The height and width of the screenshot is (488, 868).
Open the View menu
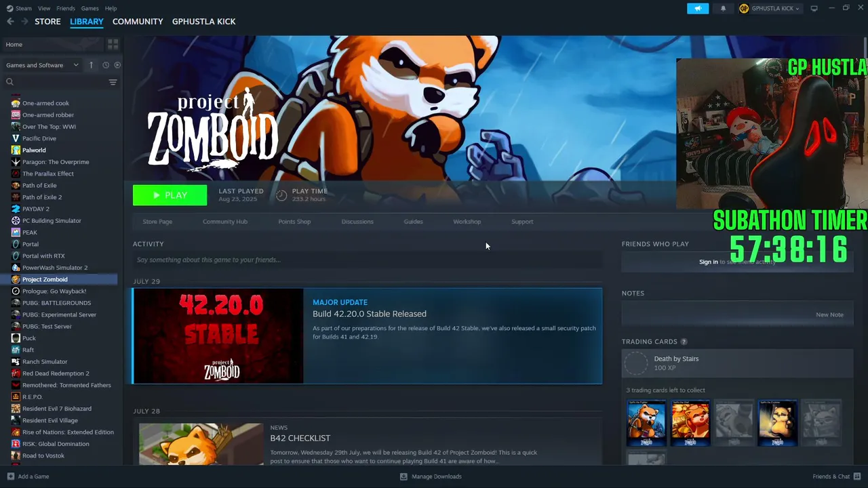click(44, 8)
